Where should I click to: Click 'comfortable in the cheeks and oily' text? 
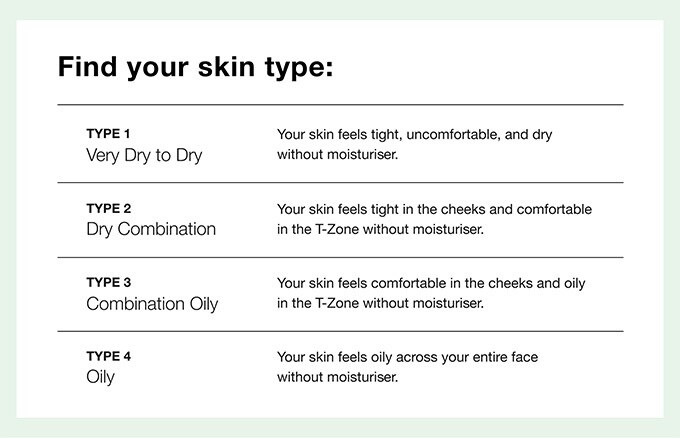pyautogui.click(x=478, y=283)
